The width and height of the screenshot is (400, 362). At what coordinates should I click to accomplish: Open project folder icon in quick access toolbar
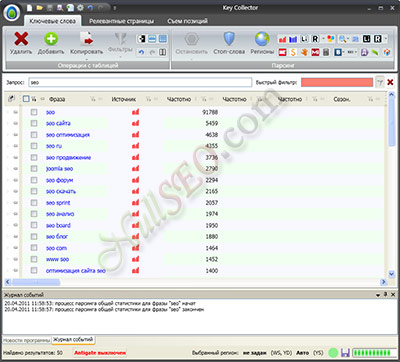coord(39,7)
